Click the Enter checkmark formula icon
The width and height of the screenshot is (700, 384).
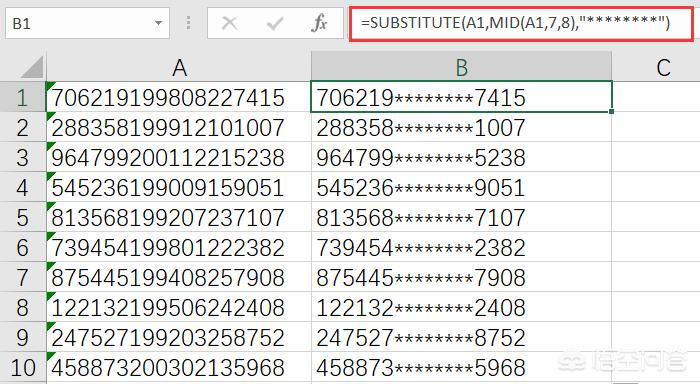275,23
